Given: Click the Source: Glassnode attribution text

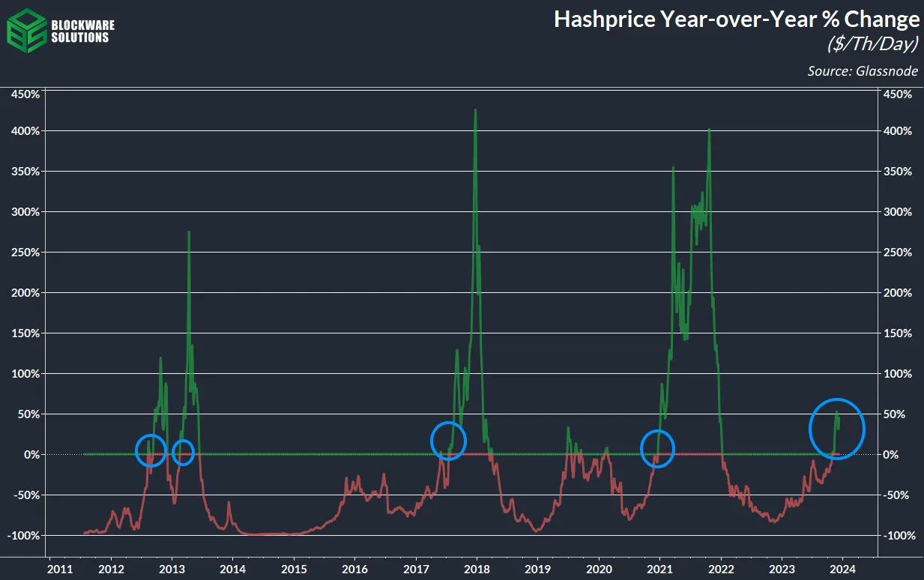Looking at the screenshot, I should coord(863,71).
